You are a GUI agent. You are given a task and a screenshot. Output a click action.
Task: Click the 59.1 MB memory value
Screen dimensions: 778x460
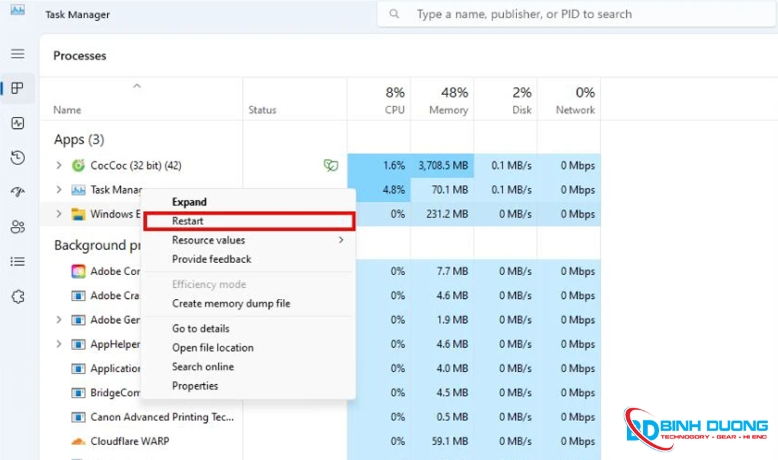coord(450,441)
